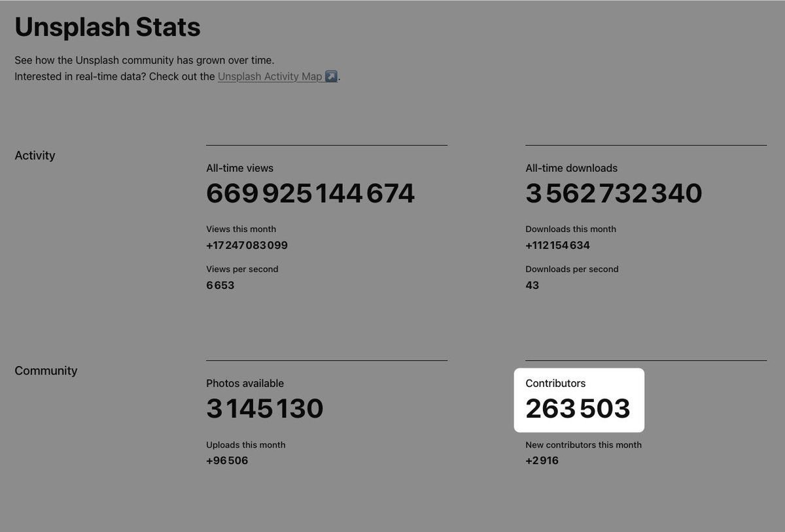Click the arrow icon beside Activity Map

point(332,76)
